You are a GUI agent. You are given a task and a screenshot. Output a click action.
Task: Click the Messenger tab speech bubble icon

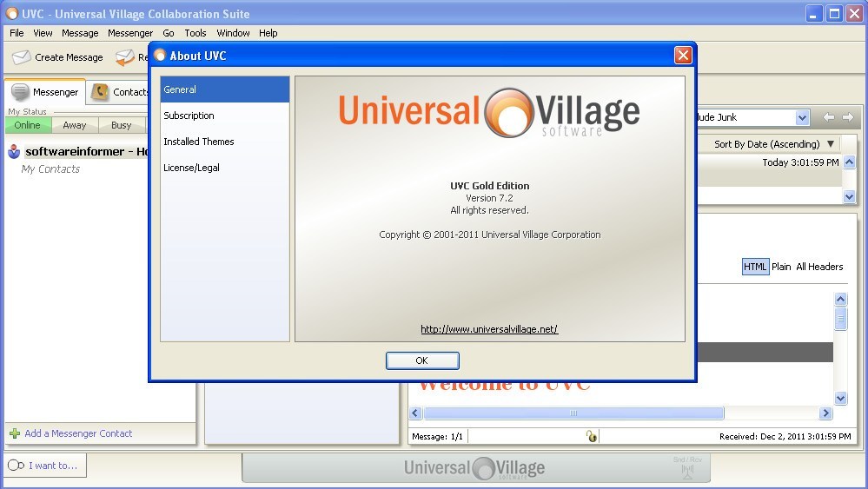click(x=20, y=92)
